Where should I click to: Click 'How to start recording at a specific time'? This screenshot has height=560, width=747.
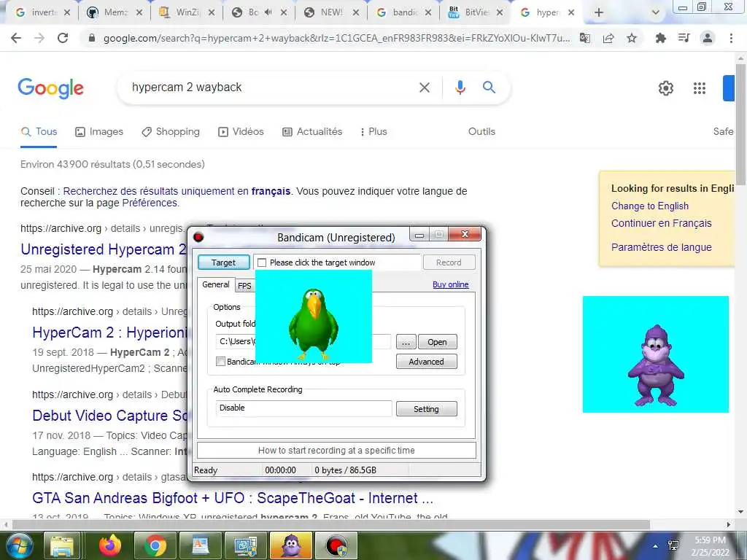(x=336, y=450)
